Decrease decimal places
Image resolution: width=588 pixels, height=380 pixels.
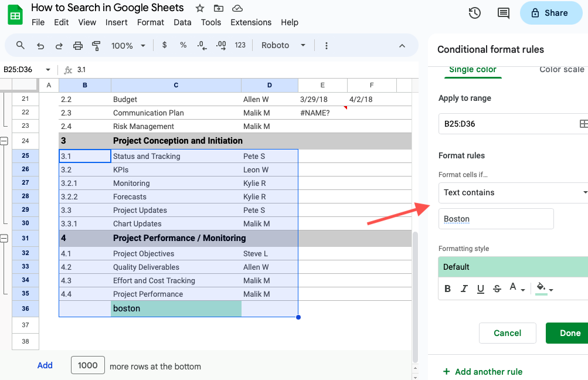pyautogui.click(x=202, y=45)
